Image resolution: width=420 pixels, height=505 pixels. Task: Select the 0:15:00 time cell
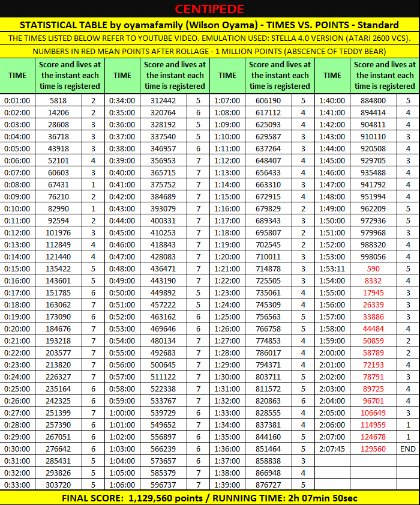pyautogui.click(x=17, y=268)
